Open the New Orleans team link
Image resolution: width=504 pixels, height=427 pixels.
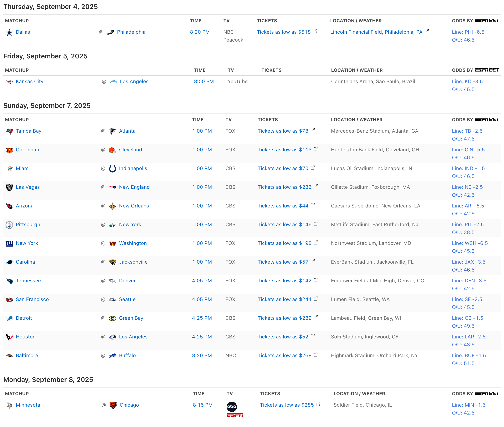(134, 206)
